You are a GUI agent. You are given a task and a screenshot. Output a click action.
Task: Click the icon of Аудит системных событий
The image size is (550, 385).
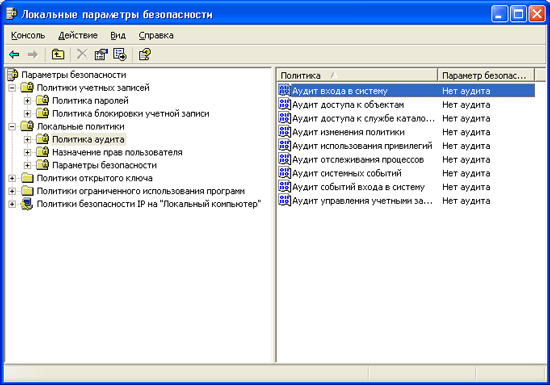[x=284, y=173]
